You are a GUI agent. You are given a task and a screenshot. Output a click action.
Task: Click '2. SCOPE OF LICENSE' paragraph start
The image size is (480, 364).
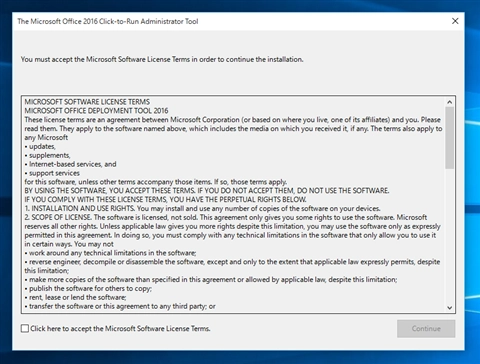coord(226,217)
